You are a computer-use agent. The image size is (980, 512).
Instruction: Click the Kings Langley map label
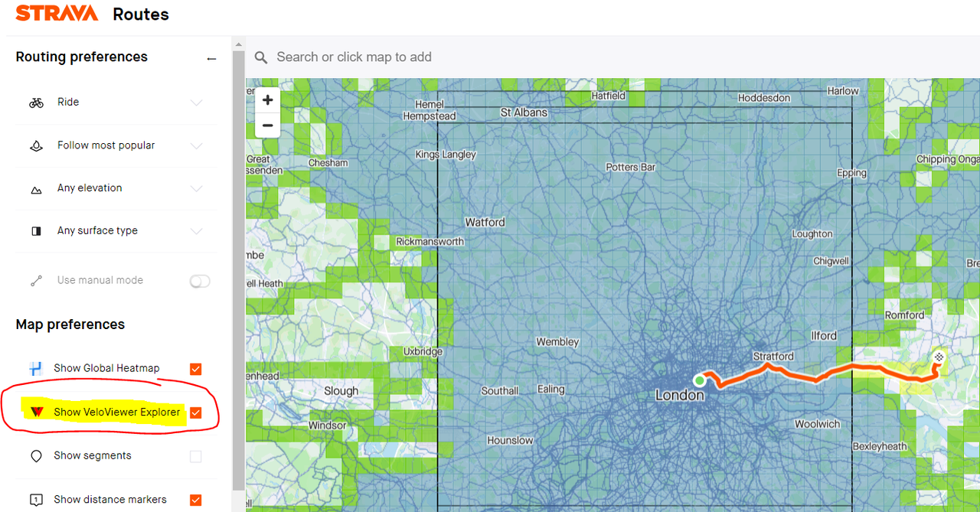pos(446,155)
